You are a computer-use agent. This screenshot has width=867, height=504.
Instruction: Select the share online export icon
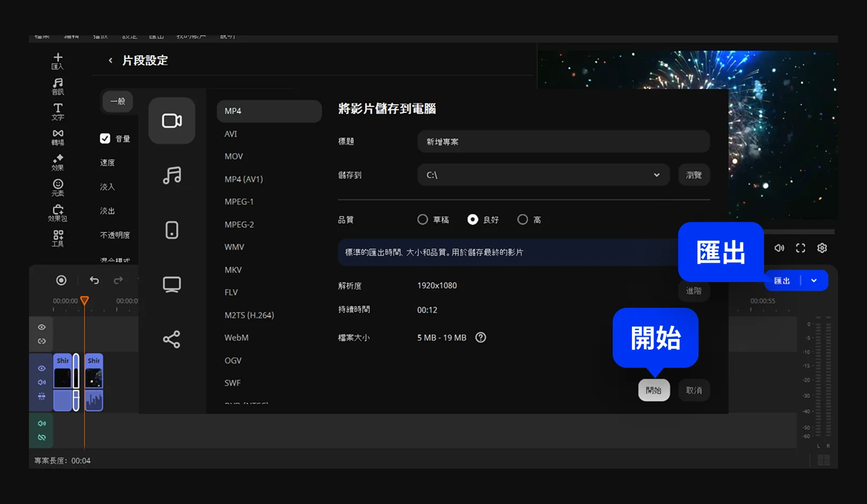(172, 339)
